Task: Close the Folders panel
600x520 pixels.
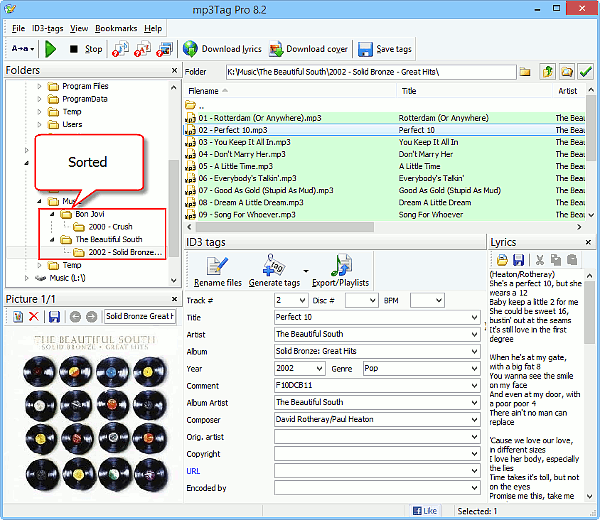Action: point(174,70)
